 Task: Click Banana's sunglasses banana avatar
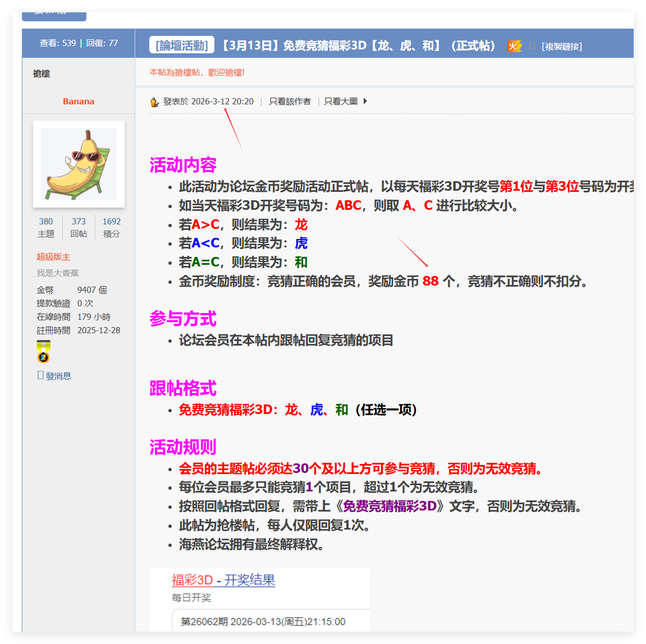pyautogui.click(x=80, y=164)
